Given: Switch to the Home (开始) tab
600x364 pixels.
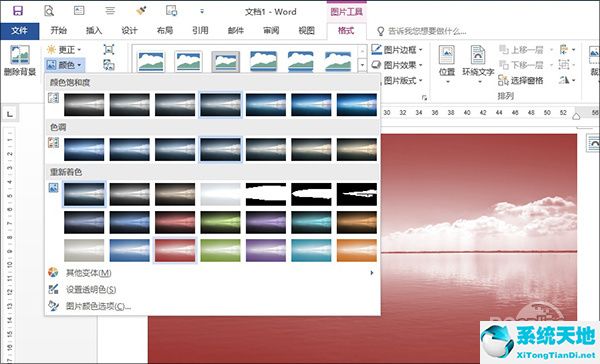Looking at the screenshot, I should coord(59,31).
